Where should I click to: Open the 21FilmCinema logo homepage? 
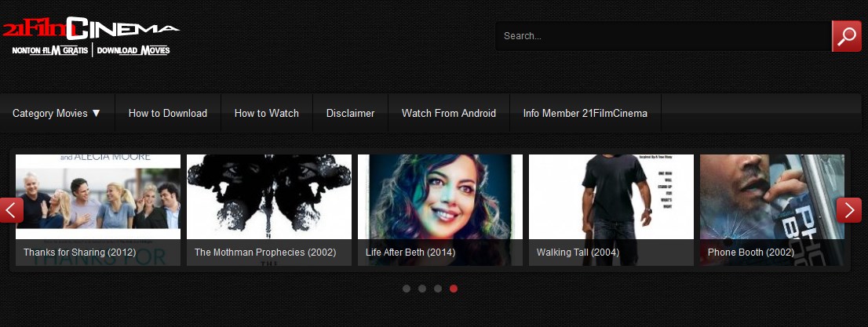pyautogui.click(x=91, y=37)
